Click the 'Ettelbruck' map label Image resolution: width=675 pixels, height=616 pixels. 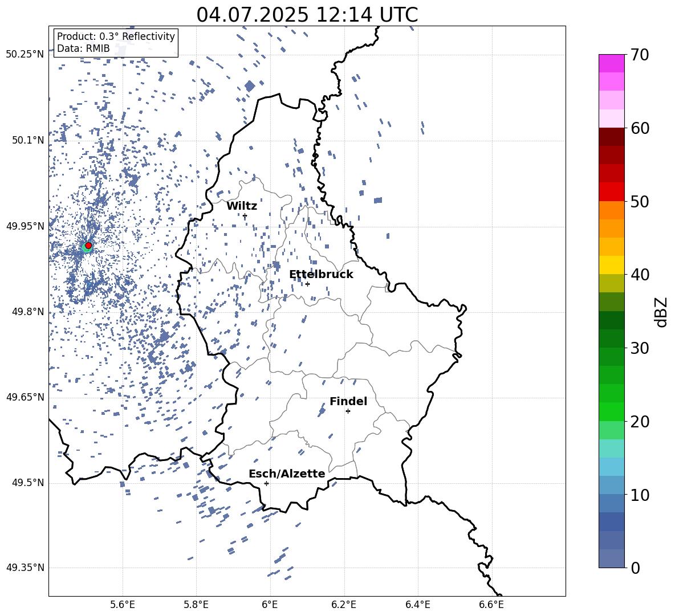point(321,275)
